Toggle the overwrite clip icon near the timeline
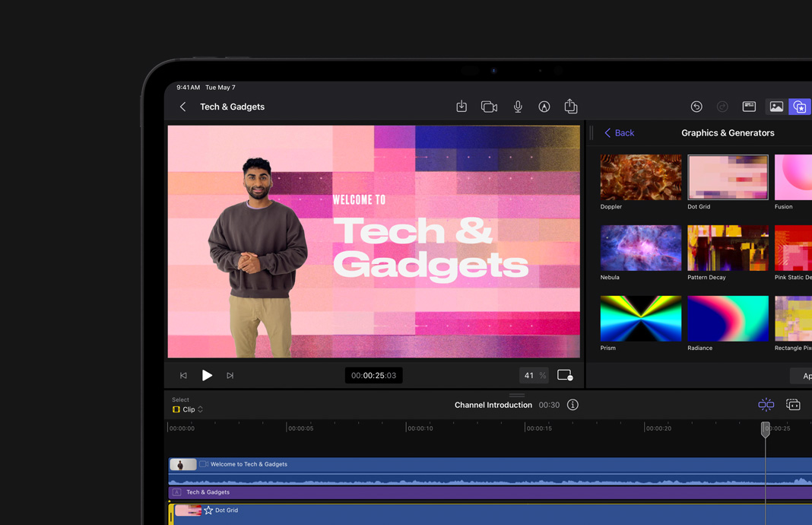 [x=794, y=405]
